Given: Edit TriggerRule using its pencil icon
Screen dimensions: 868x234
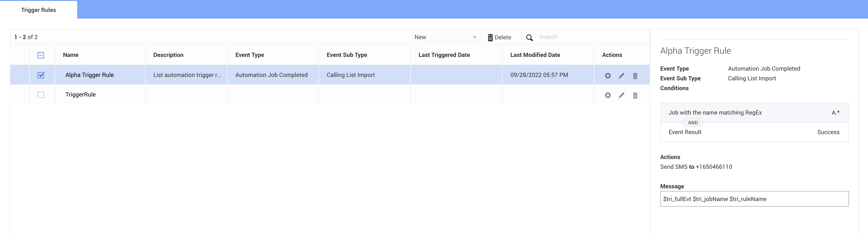Looking at the screenshot, I should click(621, 95).
